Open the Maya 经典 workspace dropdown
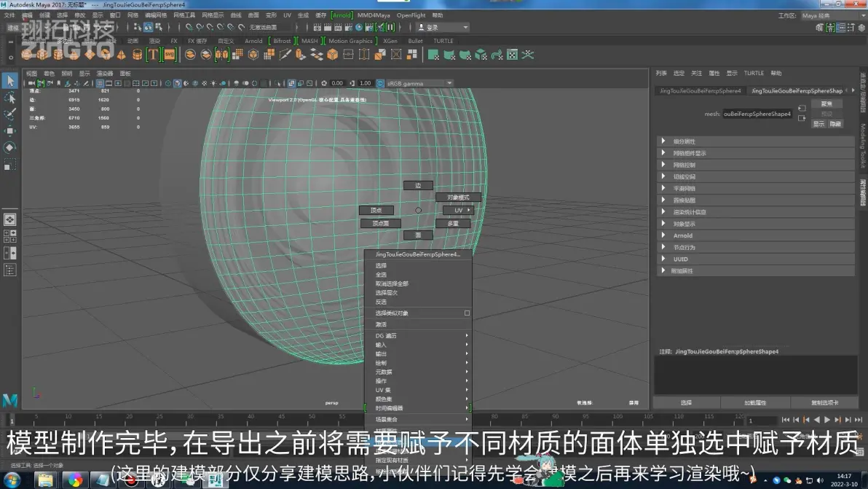The height and width of the screenshot is (489, 868). [x=832, y=15]
